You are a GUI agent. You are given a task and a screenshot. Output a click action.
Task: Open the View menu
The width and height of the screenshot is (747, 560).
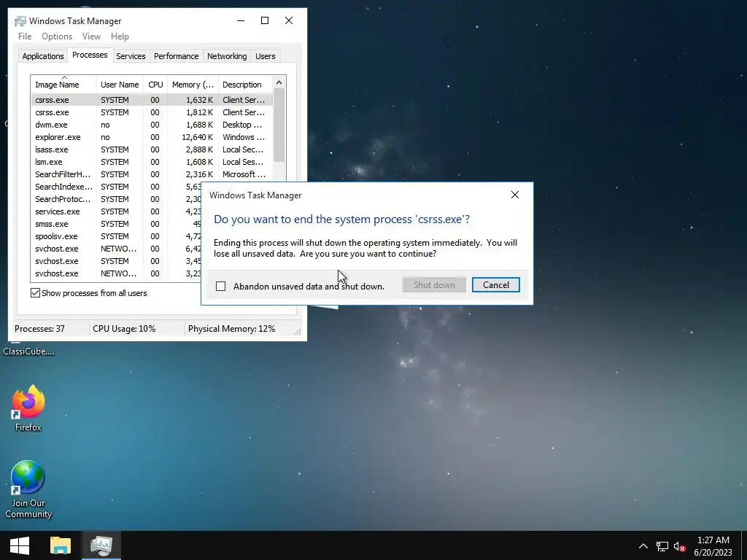(91, 36)
